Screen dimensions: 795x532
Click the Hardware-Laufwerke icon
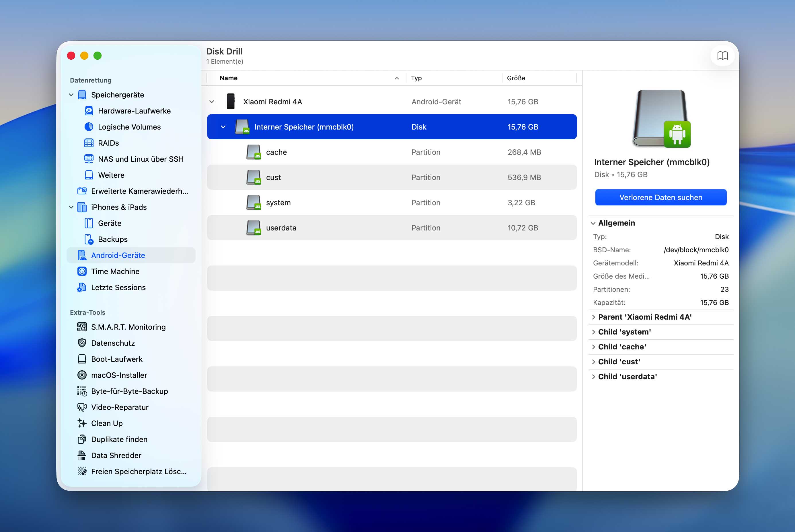(89, 111)
